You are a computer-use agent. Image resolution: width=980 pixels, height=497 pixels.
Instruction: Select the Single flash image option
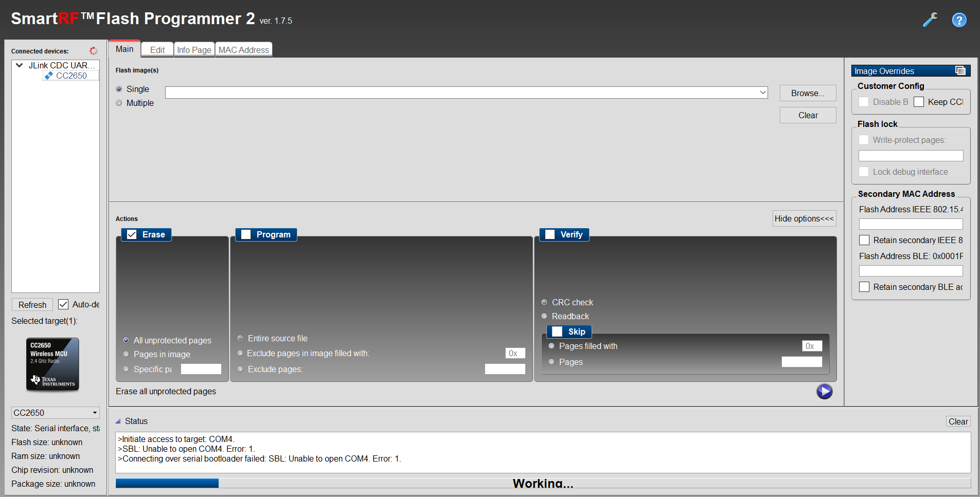119,89
